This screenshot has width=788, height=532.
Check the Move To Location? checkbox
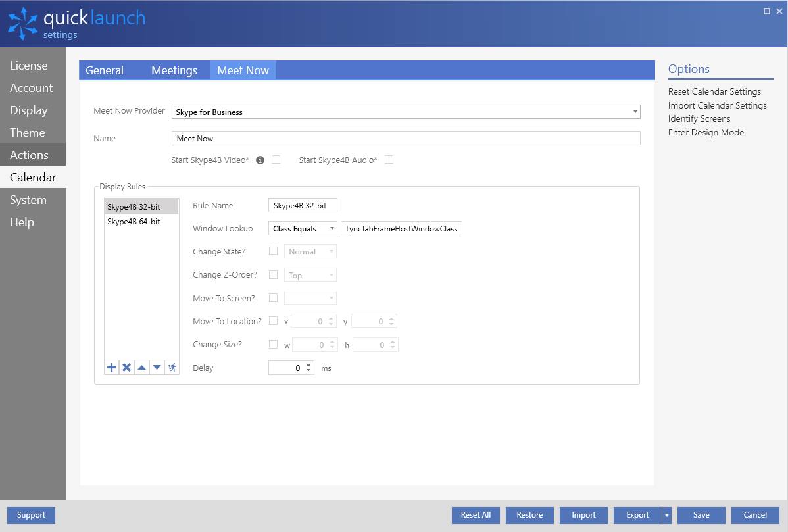pos(274,321)
